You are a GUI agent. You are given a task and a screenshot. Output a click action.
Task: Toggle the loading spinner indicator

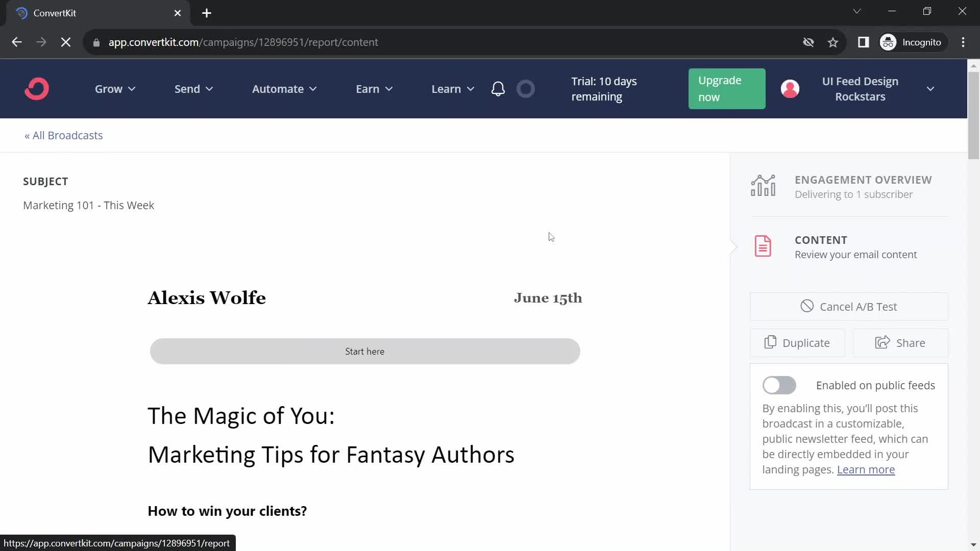527,88
